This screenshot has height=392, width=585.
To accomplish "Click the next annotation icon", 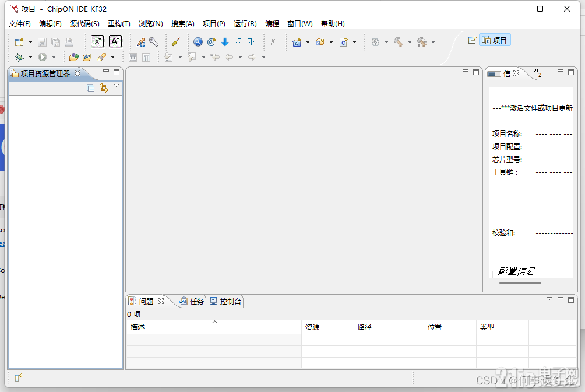I will 168,57.
